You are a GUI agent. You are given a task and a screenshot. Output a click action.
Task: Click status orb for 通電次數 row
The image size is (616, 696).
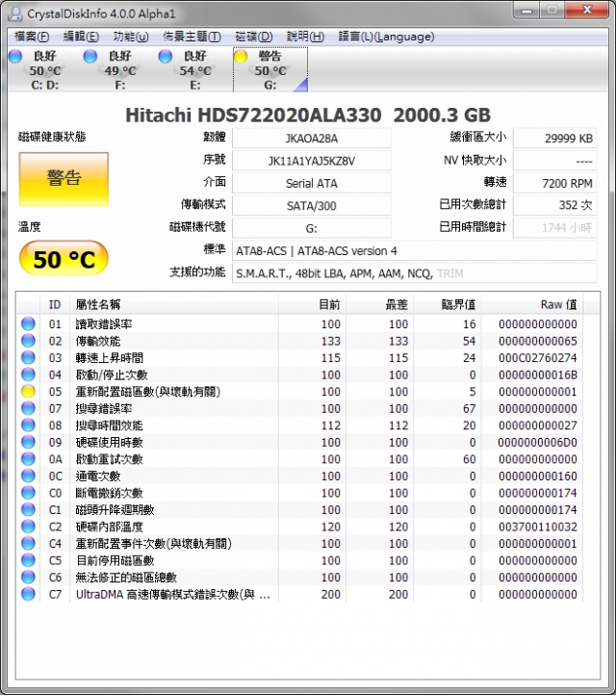pyautogui.click(x=28, y=476)
